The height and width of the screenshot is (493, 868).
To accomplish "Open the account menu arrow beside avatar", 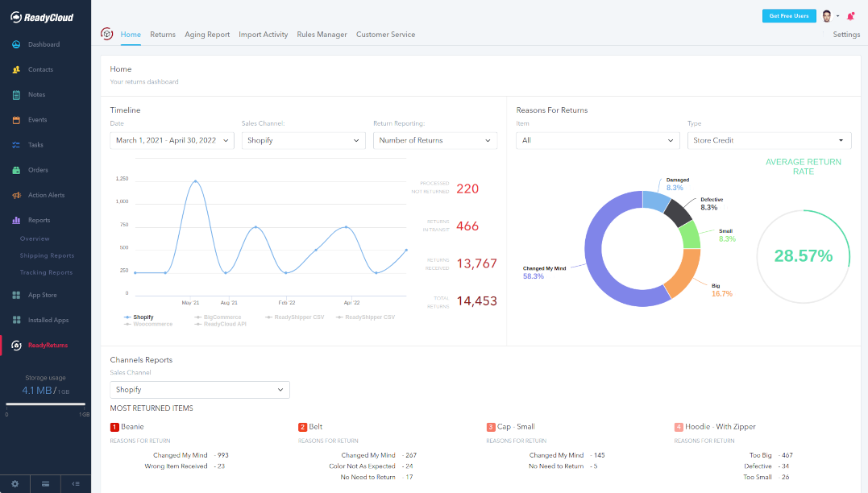I will [x=837, y=16].
